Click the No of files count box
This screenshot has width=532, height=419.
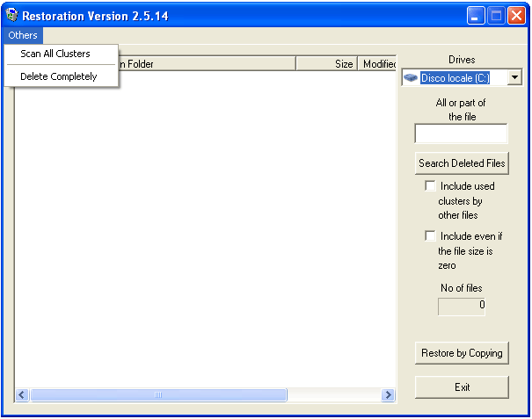(462, 307)
